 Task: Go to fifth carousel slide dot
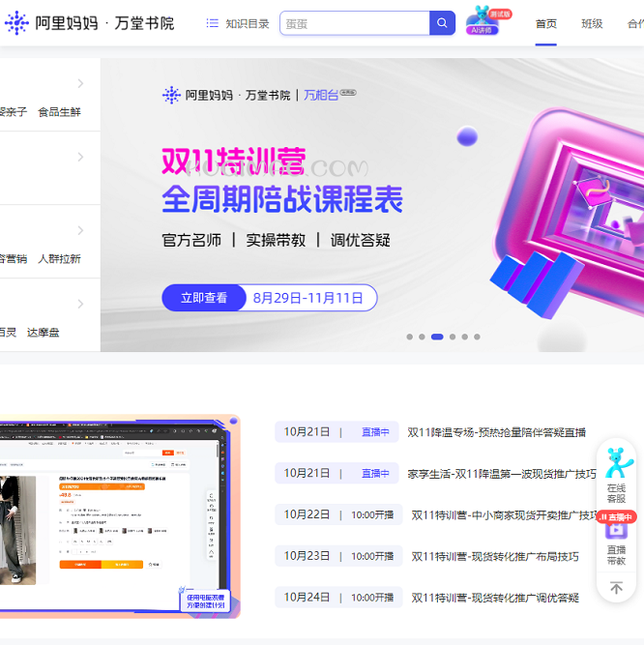click(465, 337)
